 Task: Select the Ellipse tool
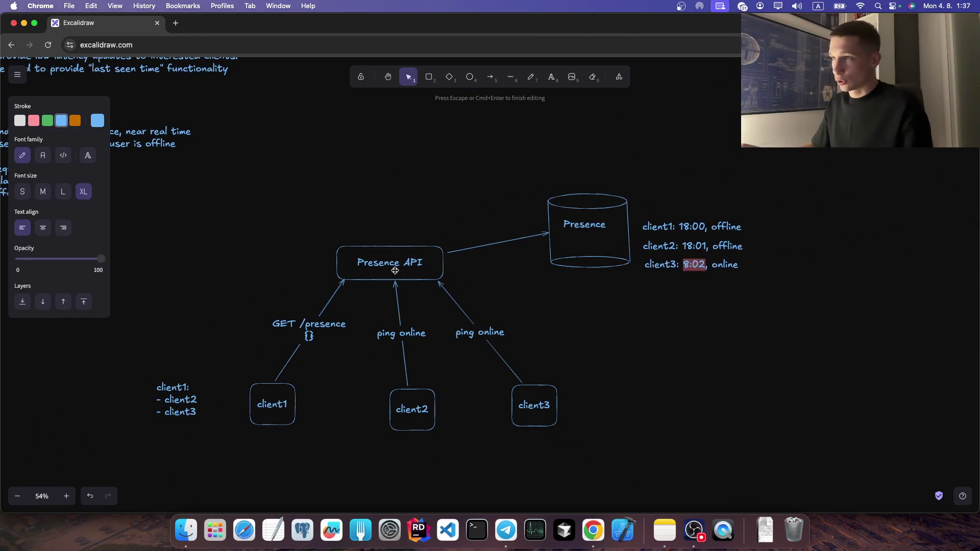[470, 77]
